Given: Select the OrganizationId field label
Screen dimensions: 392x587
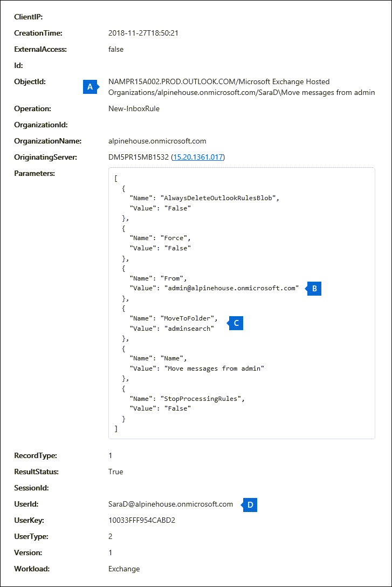Looking at the screenshot, I should coord(41,125).
